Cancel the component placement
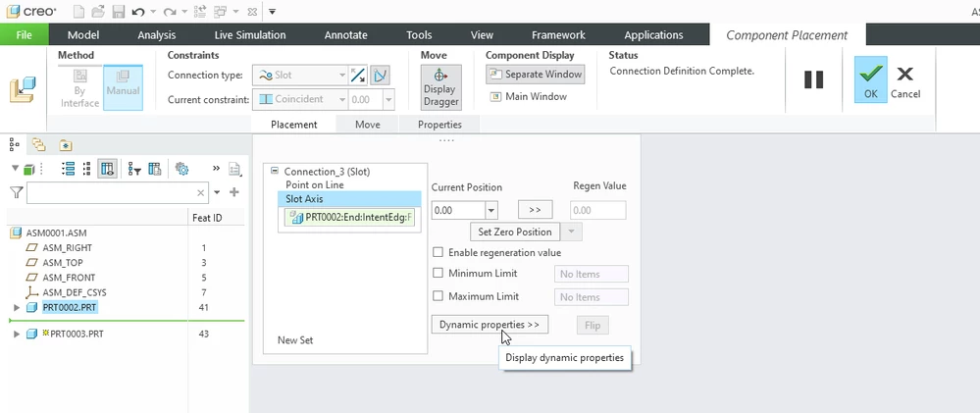 (905, 81)
